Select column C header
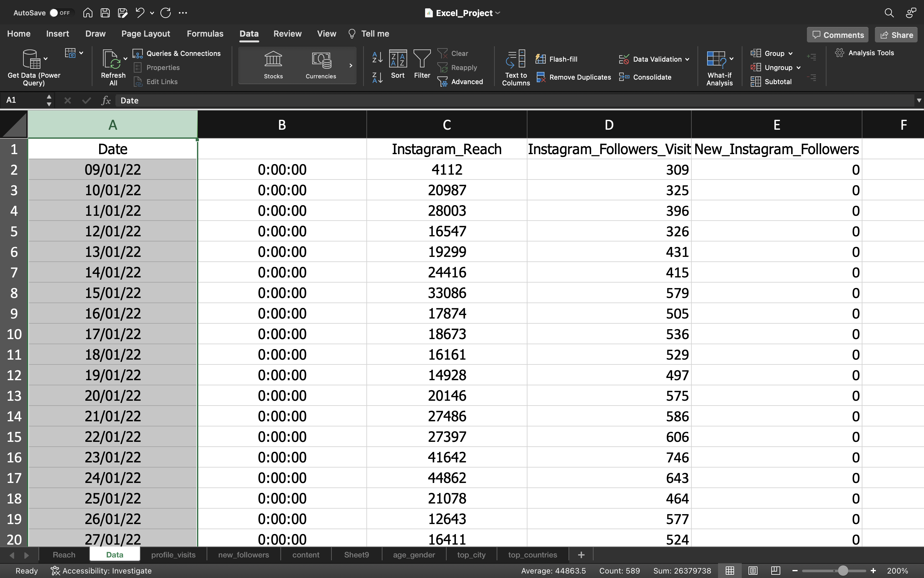The height and width of the screenshot is (578, 924). coord(447,125)
